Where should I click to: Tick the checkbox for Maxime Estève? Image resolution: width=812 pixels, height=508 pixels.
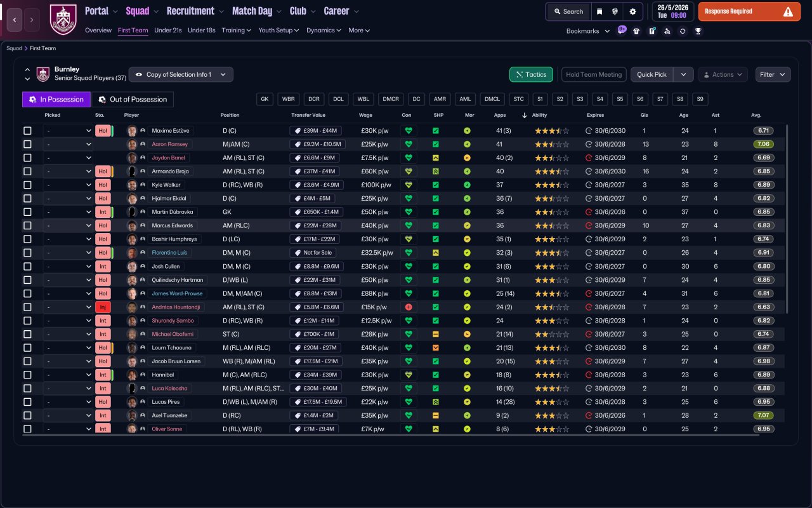[x=27, y=131]
